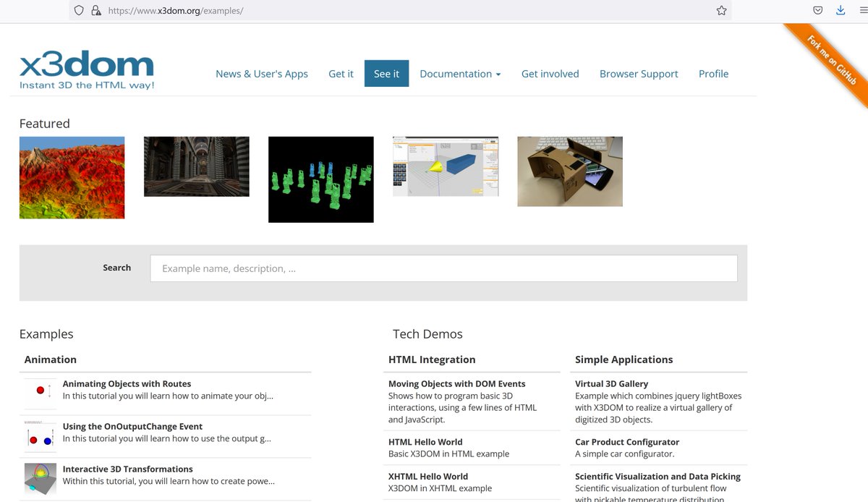Click the padlock site security icon
This screenshot has height=502, width=868.
click(95, 11)
